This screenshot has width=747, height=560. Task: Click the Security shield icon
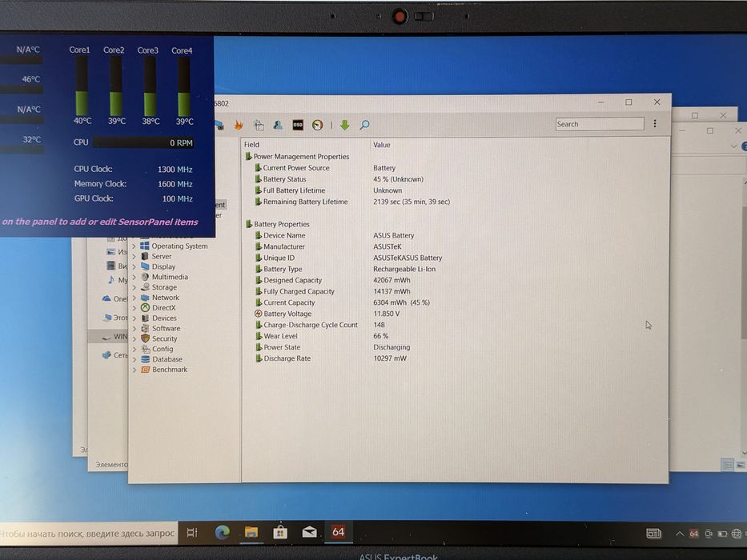(x=145, y=338)
